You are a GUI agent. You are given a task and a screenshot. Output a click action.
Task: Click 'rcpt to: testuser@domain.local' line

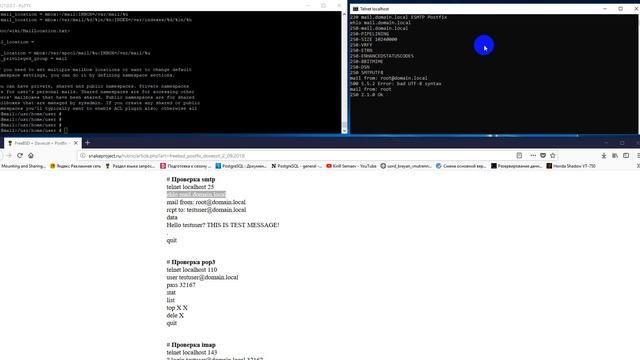tap(206, 210)
